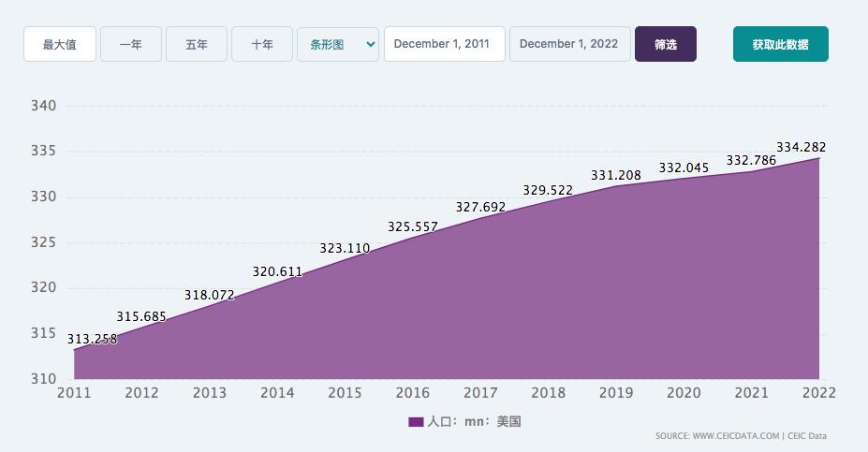Click the 335 y-axis label
The image size is (868, 452).
(43, 151)
